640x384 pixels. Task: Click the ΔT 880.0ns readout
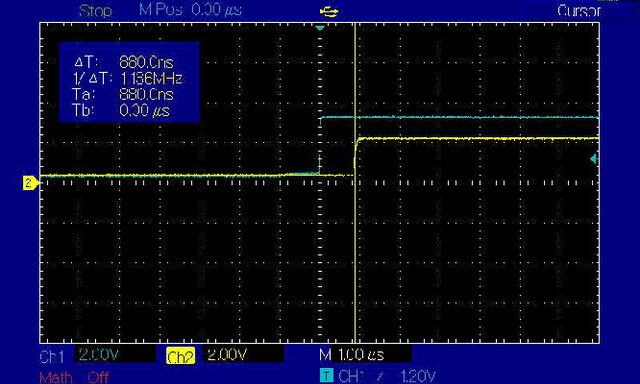[x=124, y=62]
